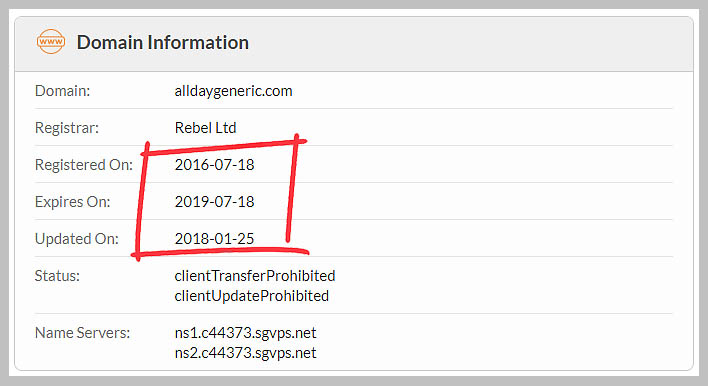Click the 2018-01-25 updated date
The image size is (708, 386).
click(214, 239)
